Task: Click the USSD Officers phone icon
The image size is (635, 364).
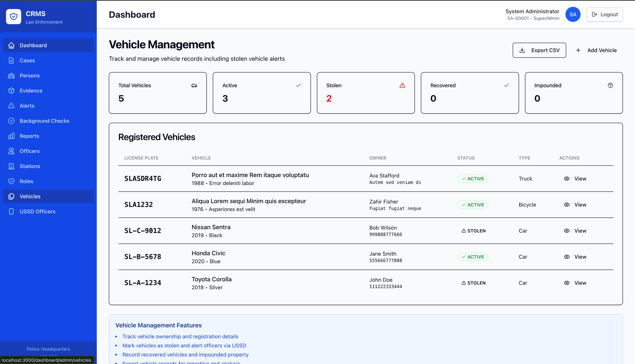Action: (11, 211)
